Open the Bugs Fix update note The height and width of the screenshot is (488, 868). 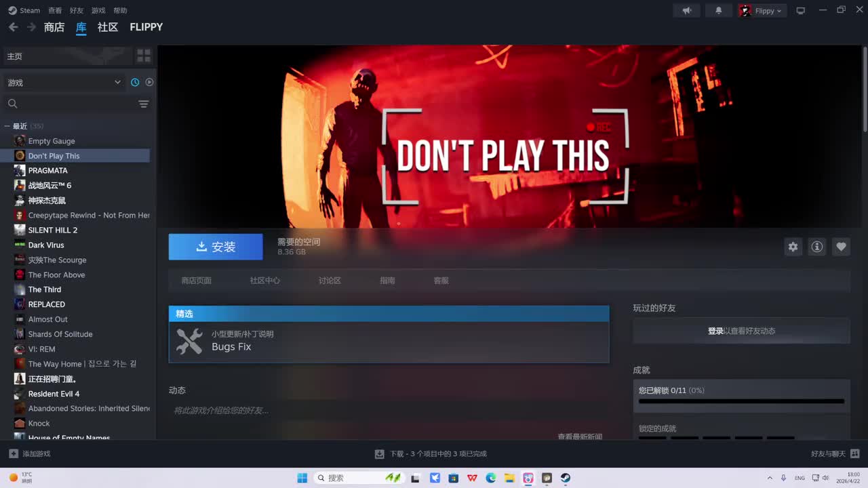(389, 342)
